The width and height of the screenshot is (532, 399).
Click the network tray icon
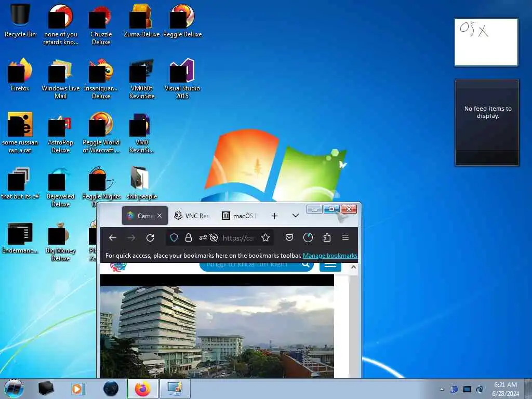tap(467, 389)
